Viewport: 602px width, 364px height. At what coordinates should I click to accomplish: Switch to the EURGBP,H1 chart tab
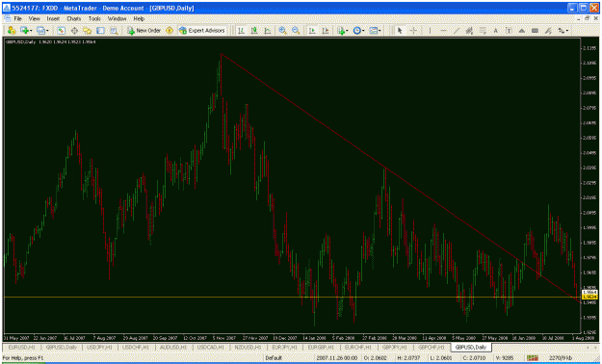pyautogui.click(x=322, y=347)
